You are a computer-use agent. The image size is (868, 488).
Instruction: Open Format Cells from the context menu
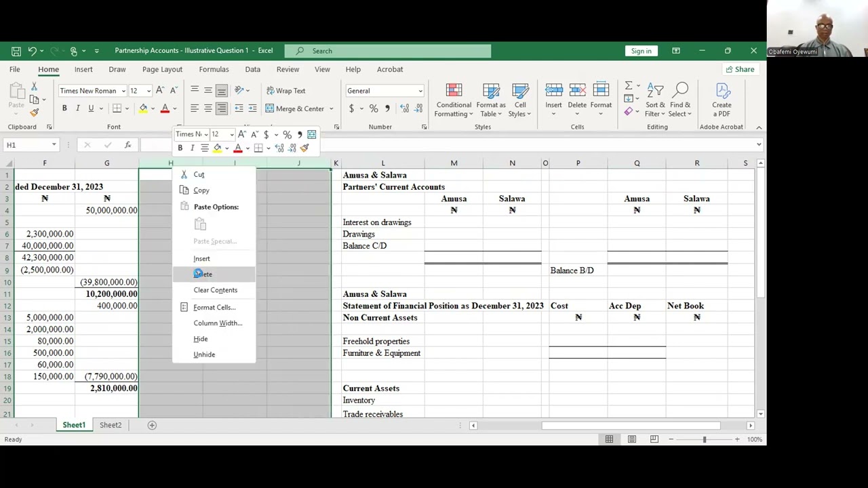(x=214, y=307)
